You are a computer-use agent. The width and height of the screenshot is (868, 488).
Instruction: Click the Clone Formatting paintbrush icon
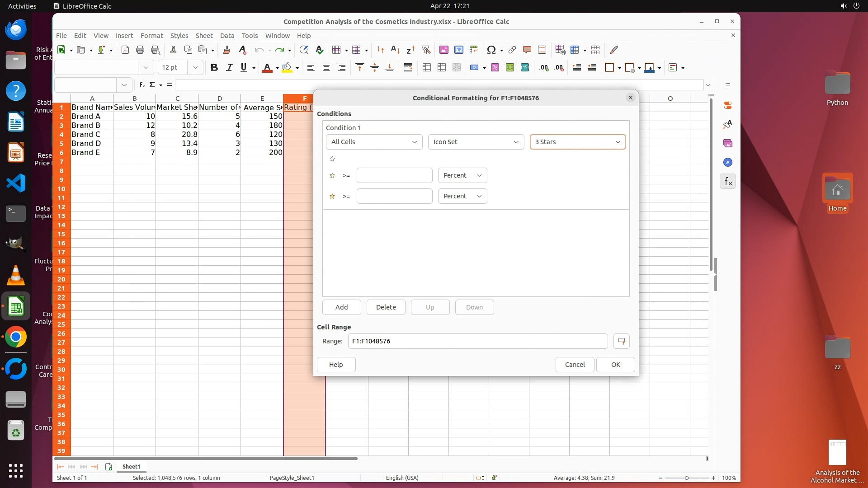coord(226,50)
